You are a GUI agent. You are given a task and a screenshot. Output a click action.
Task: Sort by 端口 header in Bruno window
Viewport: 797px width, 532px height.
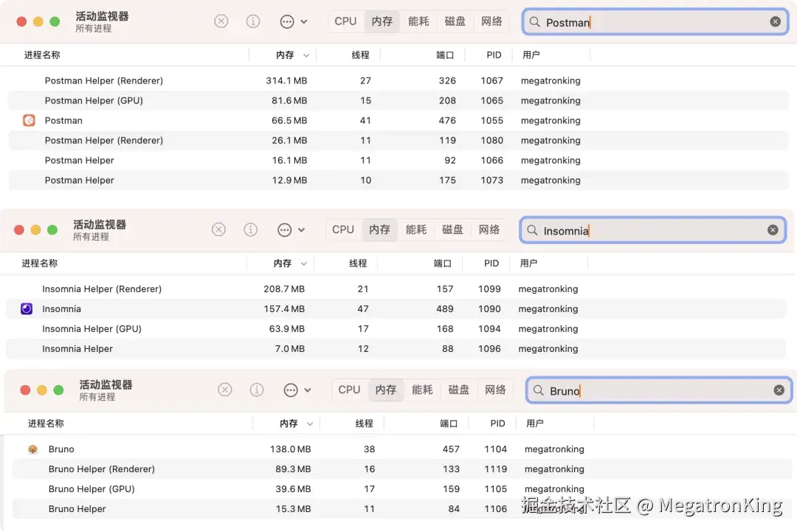[x=449, y=424]
